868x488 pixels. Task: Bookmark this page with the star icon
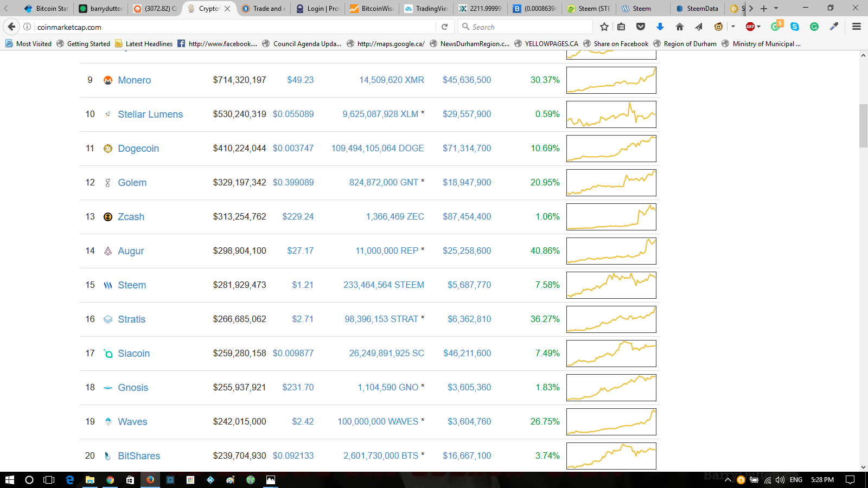pos(604,27)
